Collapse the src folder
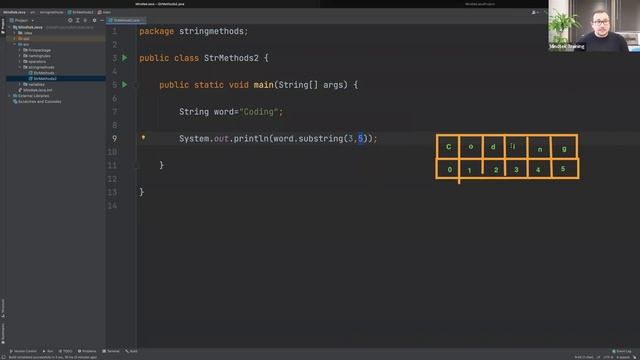Viewport: 640px width, 360px height. point(15,44)
